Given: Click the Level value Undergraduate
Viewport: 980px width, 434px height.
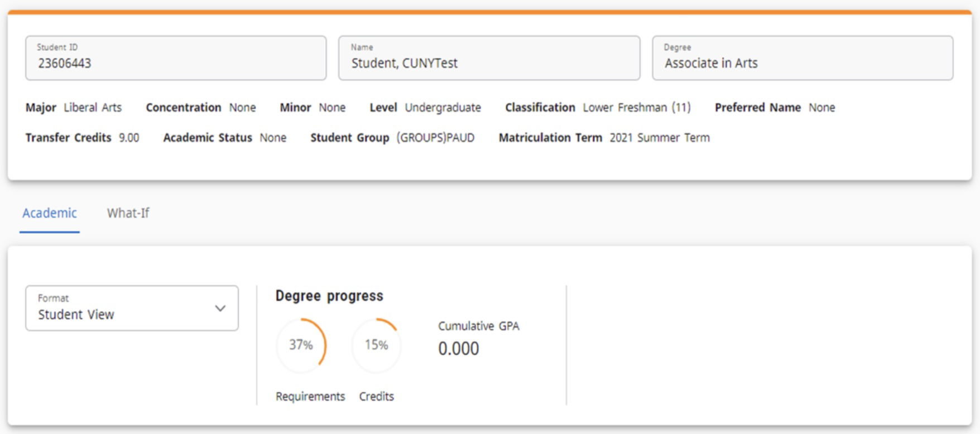Looking at the screenshot, I should [443, 108].
